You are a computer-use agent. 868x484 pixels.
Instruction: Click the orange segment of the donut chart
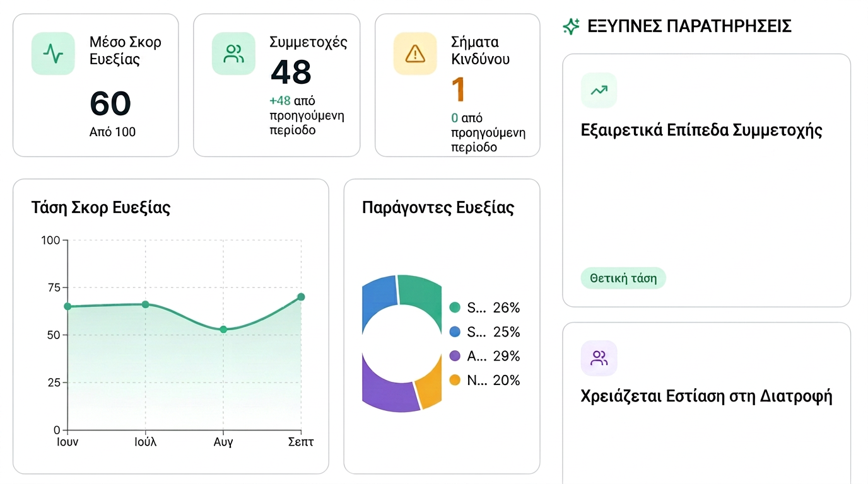tap(430, 386)
